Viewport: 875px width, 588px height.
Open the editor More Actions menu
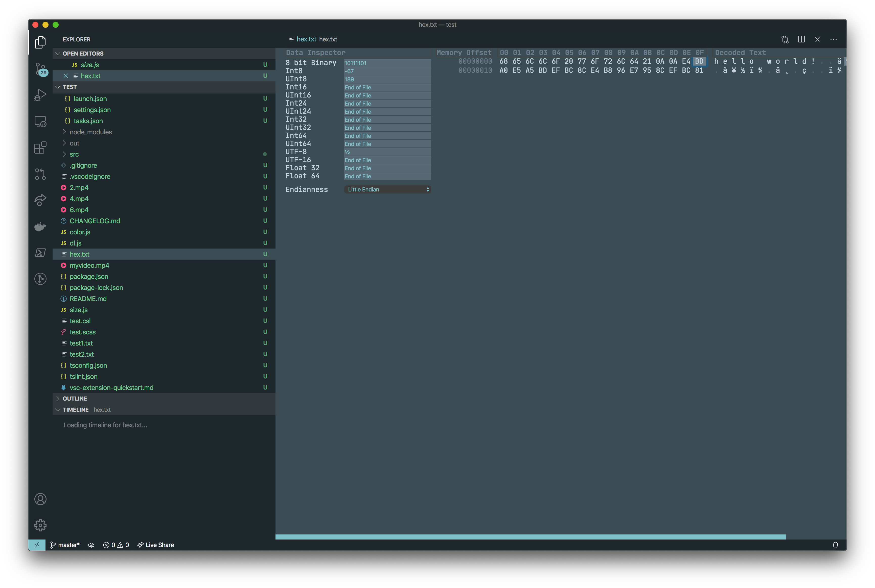tap(834, 39)
